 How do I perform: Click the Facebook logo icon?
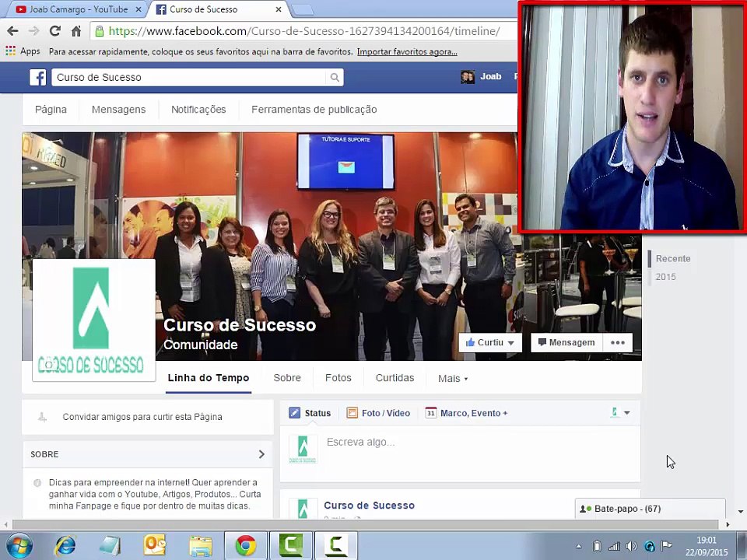coord(37,77)
